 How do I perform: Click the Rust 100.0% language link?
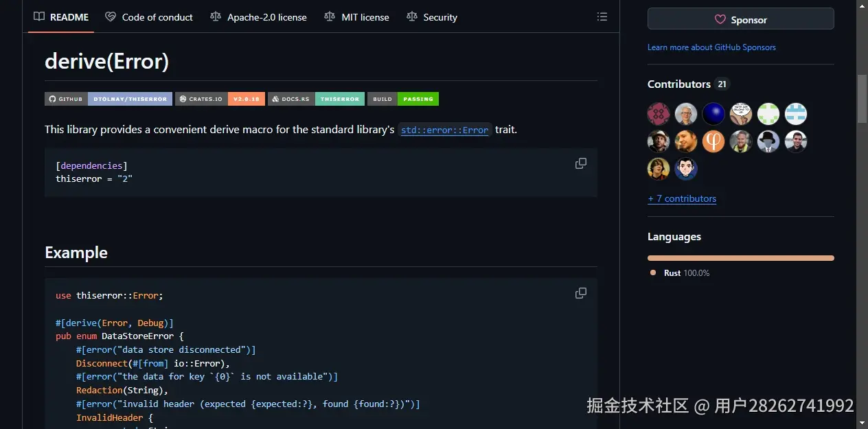pyautogui.click(x=680, y=273)
